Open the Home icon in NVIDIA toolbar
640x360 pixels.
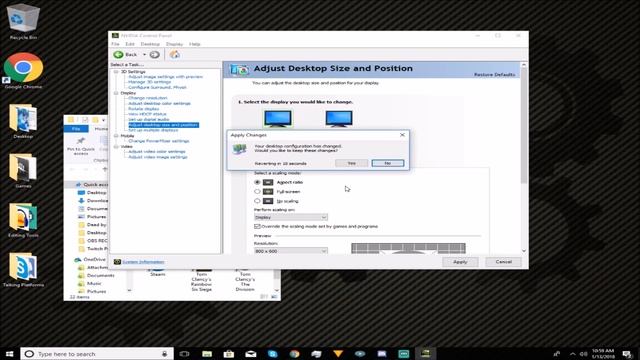coord(175,54)
